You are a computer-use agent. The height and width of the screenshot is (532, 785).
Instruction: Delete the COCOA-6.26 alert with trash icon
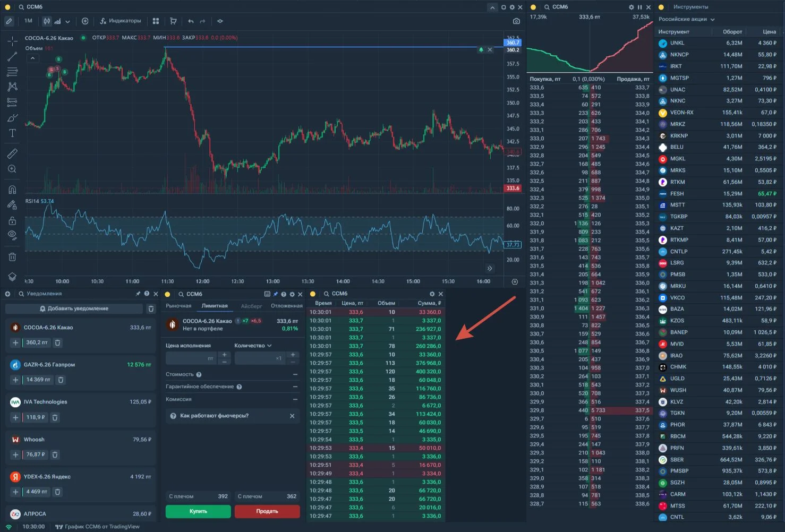(x=58, y=343)
